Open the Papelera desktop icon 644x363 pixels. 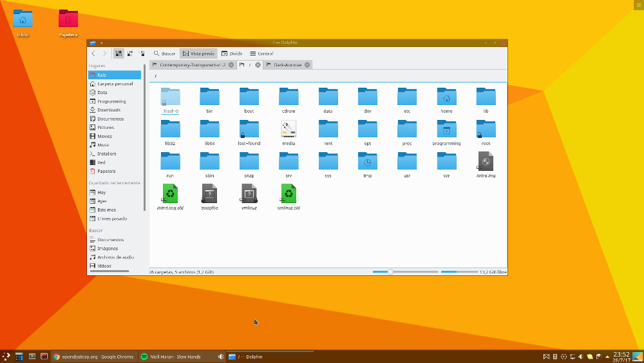(68, 23)
